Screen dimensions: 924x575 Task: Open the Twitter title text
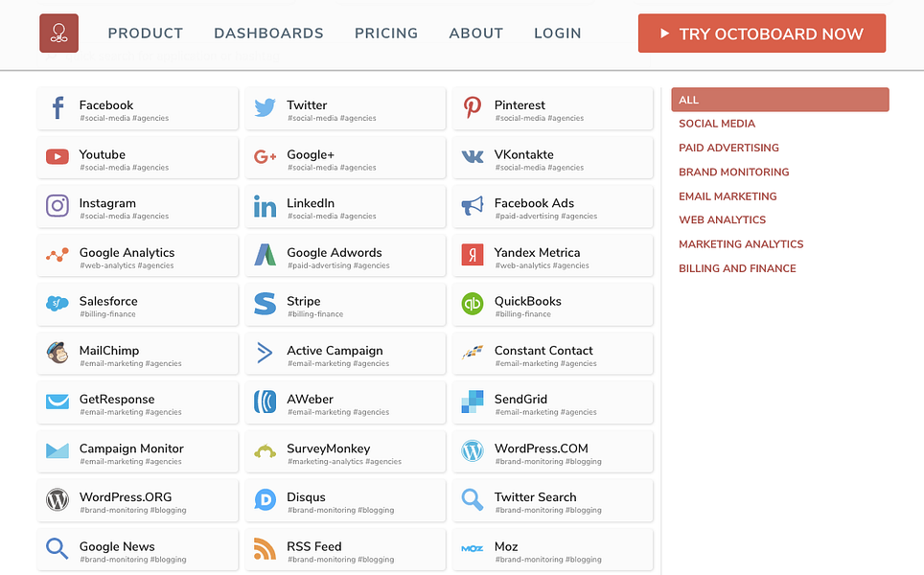307,104
